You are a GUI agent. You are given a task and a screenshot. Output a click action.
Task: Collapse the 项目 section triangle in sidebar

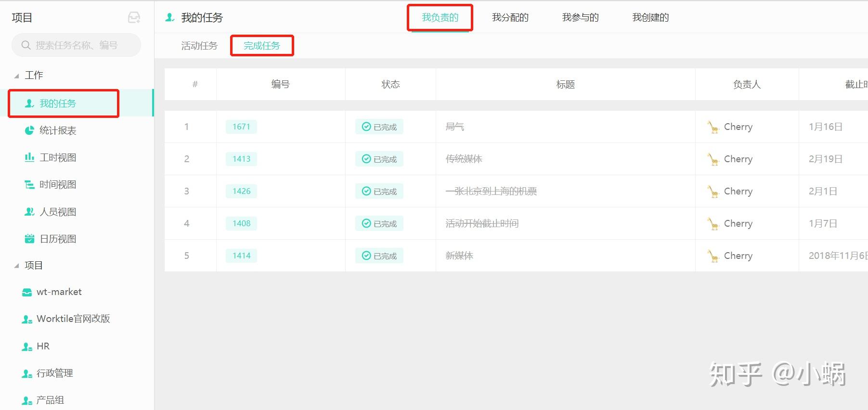[17, 266]
